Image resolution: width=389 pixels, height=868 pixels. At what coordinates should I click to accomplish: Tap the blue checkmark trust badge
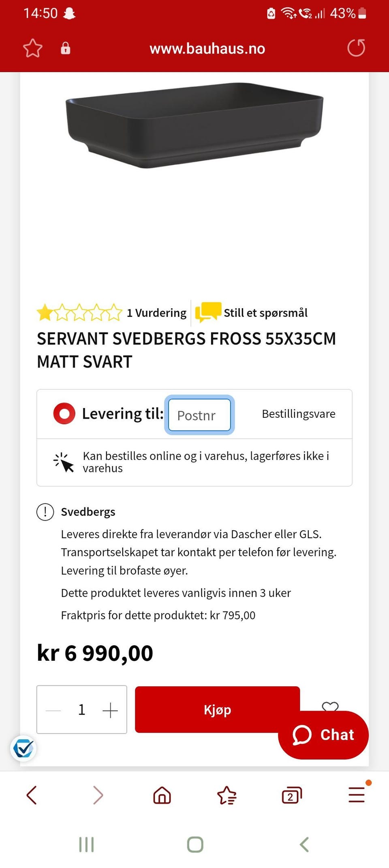tap(23, 748)
